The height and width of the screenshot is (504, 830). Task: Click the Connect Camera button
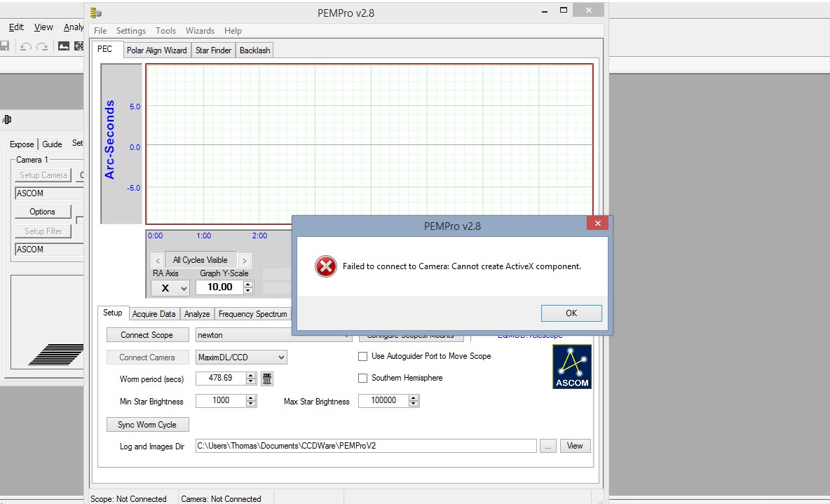(147, 357)
